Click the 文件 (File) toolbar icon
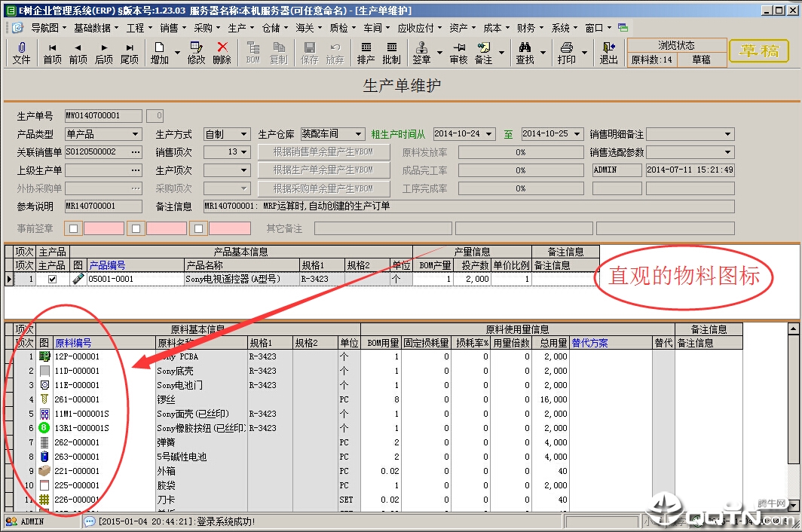This screenshot has height=532, width=802. [21, 53]
